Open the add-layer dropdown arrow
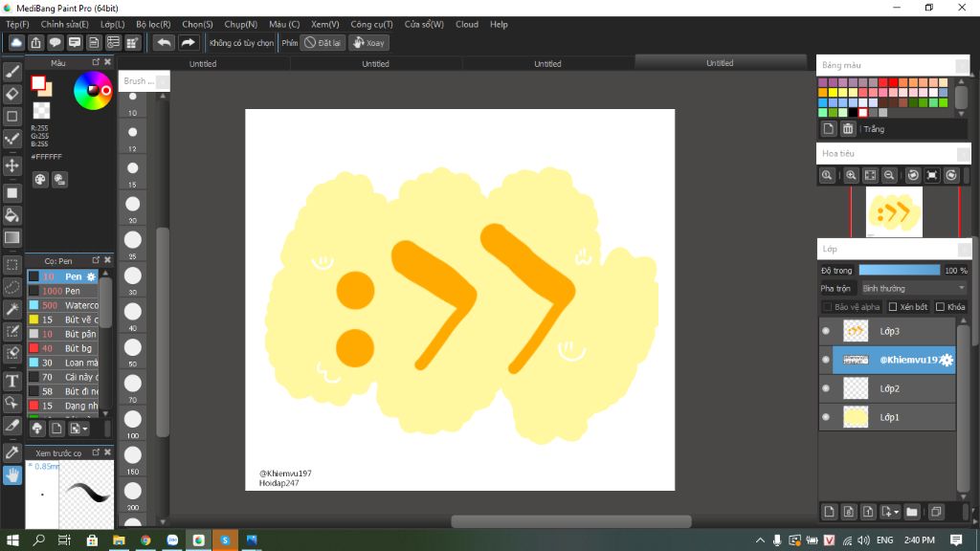980x551 pixels. click(896, 513)
